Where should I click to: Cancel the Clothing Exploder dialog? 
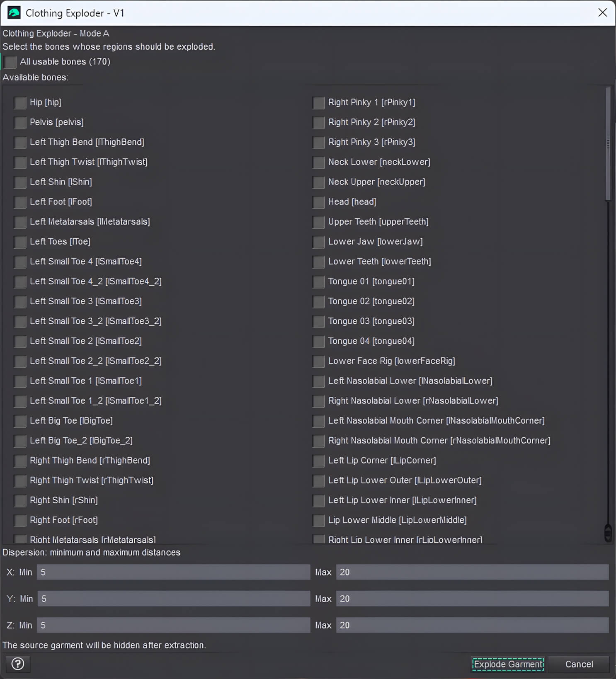(x=579, y=664)
